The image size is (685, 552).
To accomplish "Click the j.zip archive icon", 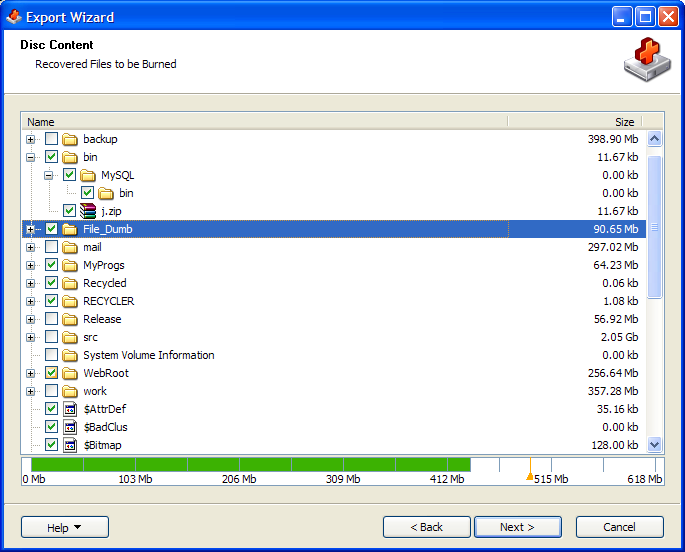I will [x=88, y=211].
